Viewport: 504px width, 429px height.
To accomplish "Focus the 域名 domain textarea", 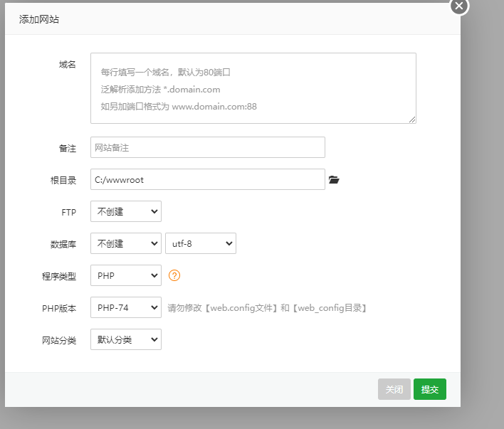I will coord(253,88).
